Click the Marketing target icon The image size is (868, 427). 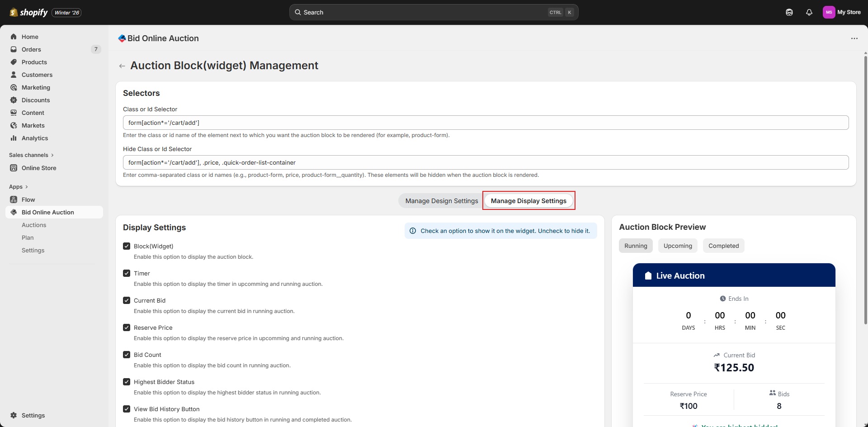click(x=14, y=87)
